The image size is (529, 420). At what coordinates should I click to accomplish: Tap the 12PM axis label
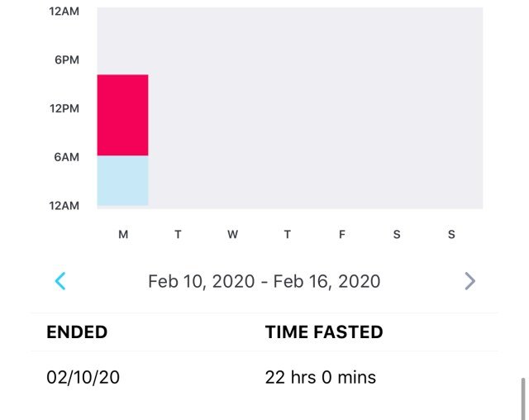pos(64,108)
